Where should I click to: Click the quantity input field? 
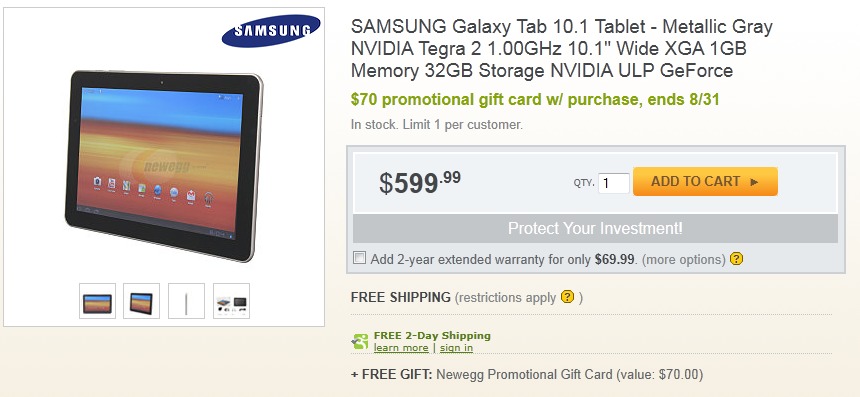click(x=614, y=183)
